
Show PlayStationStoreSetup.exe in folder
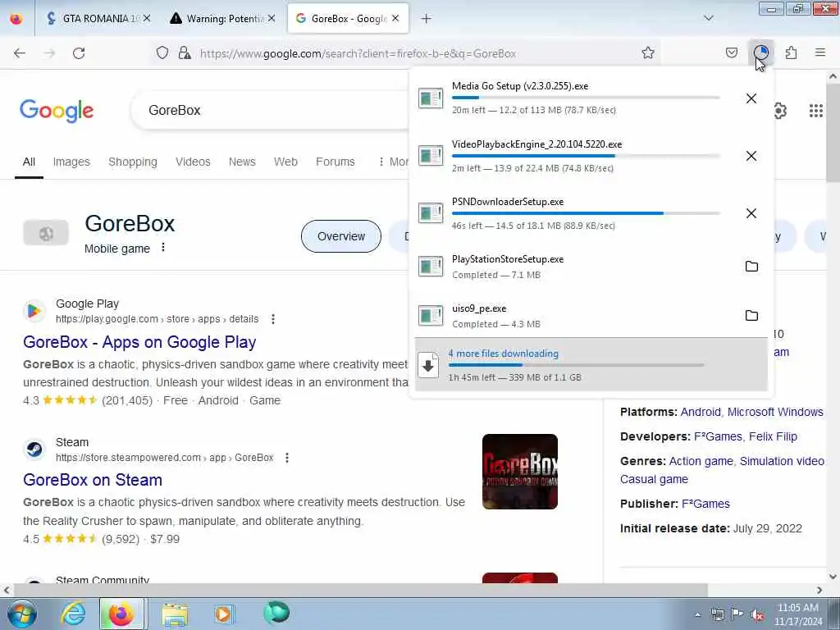pos(751,267)
